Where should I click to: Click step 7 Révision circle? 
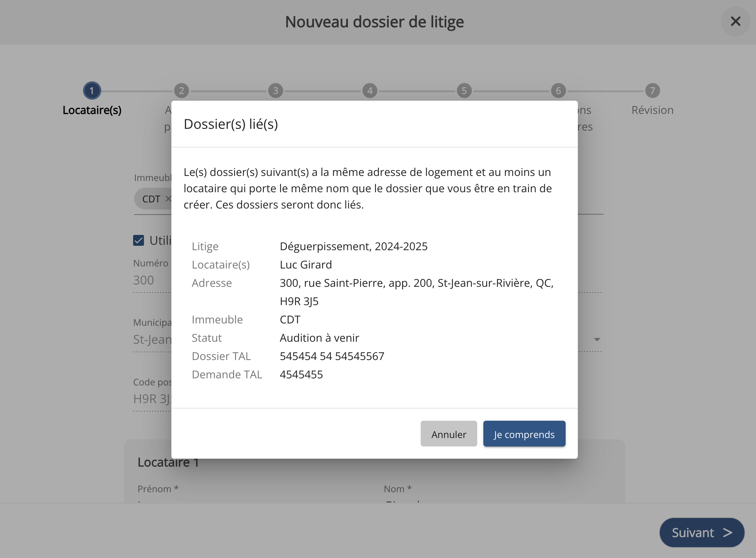pos(652,91)
